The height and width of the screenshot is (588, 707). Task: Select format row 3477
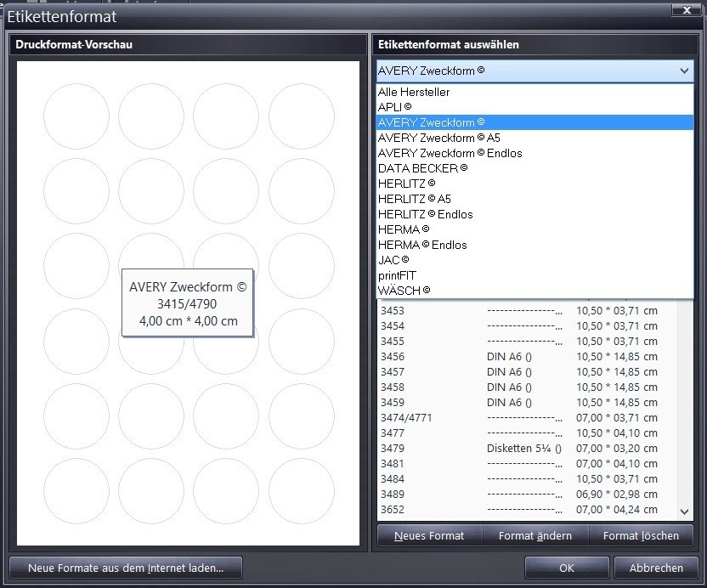(527, 433)
